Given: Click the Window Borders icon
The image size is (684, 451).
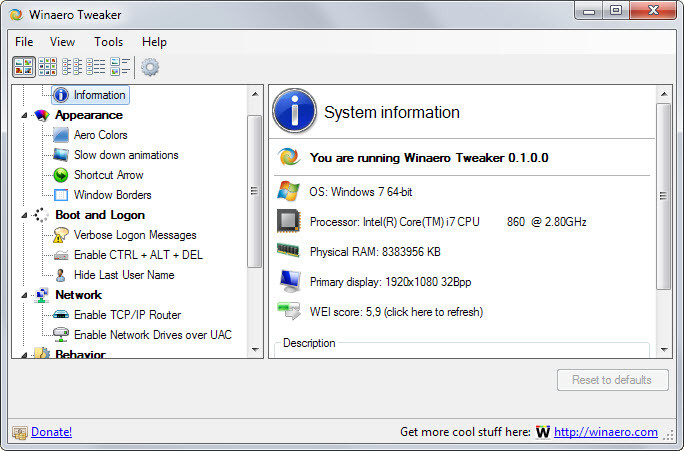Looking at the screenshot, I should (x=61, y=195).
